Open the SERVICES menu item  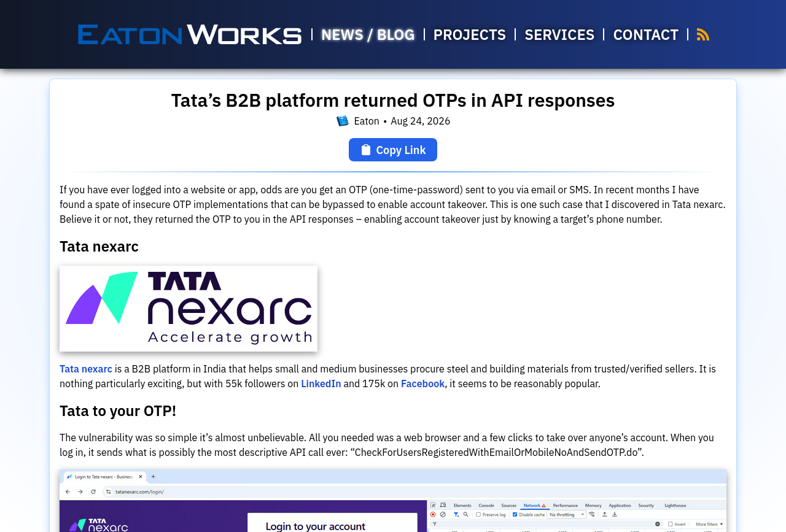coord(559,35)
